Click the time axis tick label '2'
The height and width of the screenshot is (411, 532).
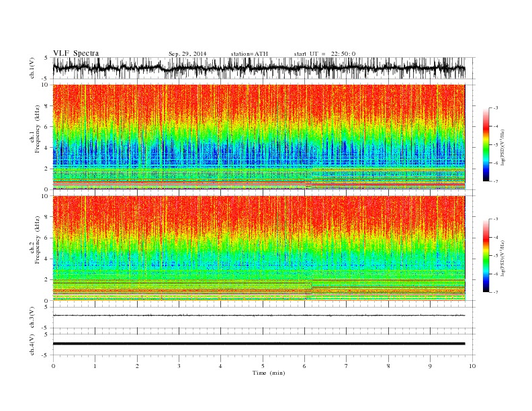click(137, 366)
